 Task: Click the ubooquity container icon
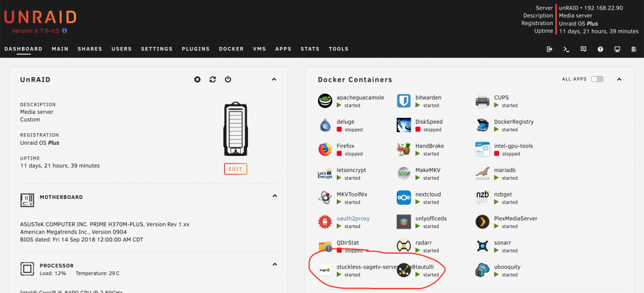coord(482,270)
